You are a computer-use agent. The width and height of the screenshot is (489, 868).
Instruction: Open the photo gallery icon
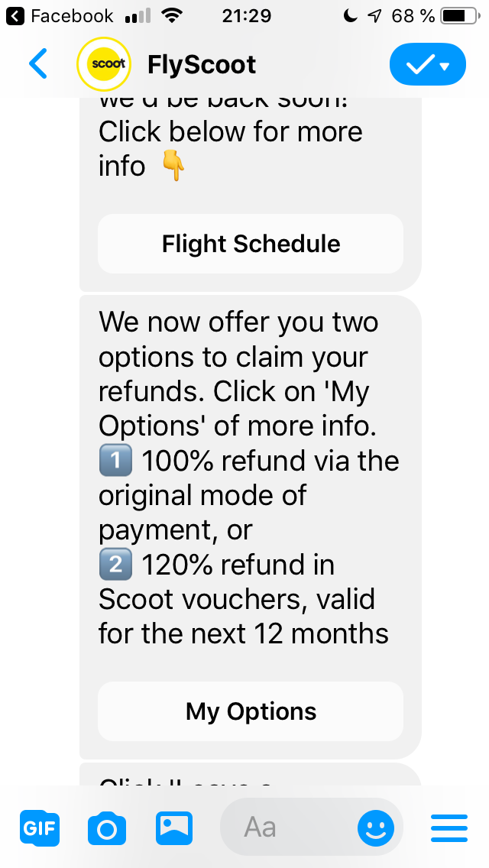(x=174, y=828)
